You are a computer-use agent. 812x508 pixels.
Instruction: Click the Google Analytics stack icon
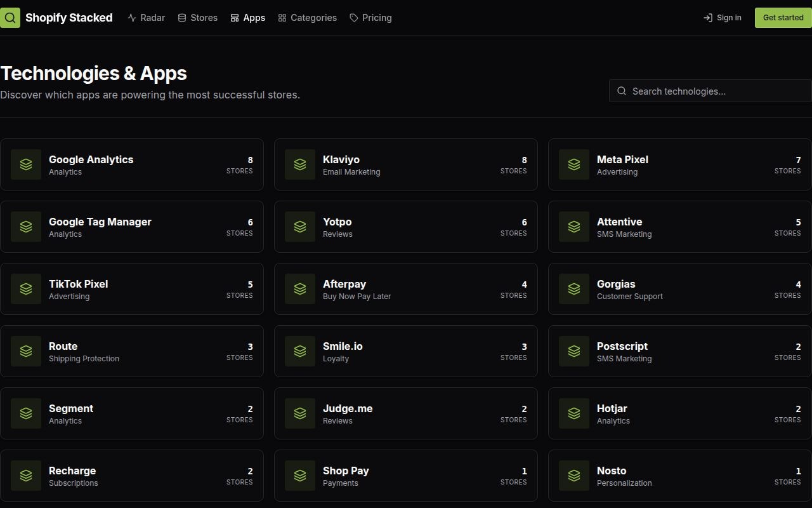[26, 164]
